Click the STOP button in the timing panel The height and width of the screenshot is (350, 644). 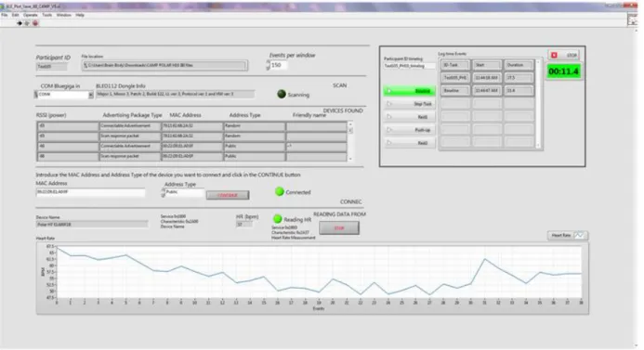pos(563,55)
